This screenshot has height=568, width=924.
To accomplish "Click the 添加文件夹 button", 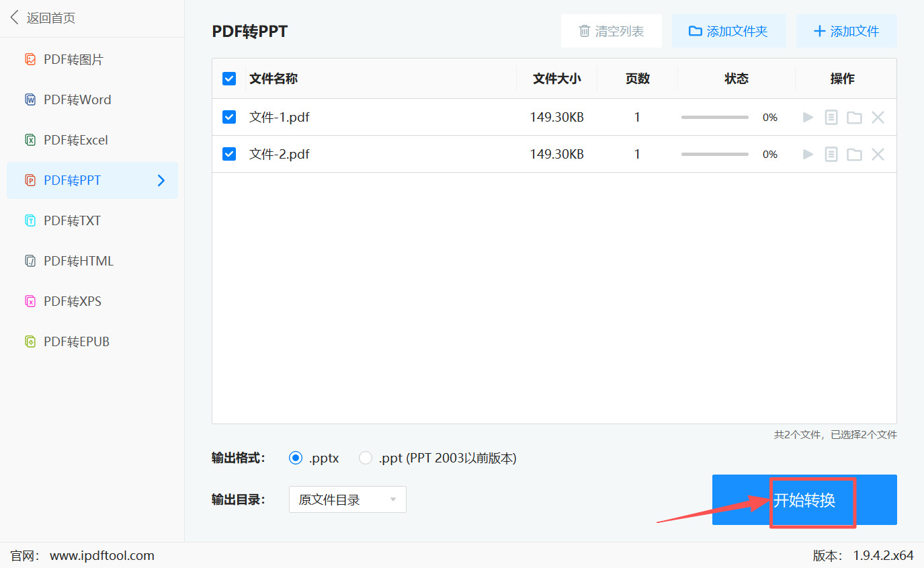I will tap(728, 31).
